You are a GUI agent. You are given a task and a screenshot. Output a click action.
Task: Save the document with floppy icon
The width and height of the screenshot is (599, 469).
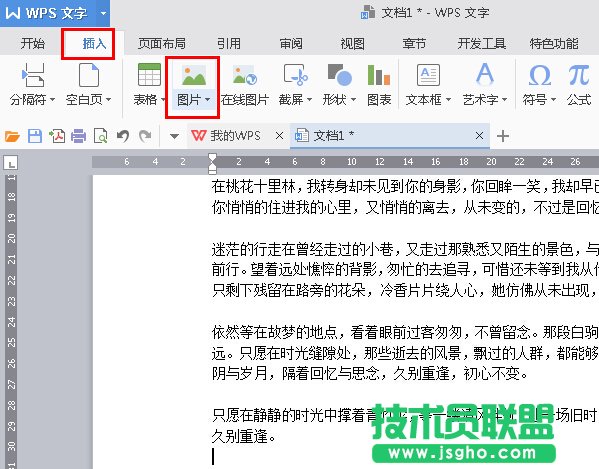[x=35, y=136]
